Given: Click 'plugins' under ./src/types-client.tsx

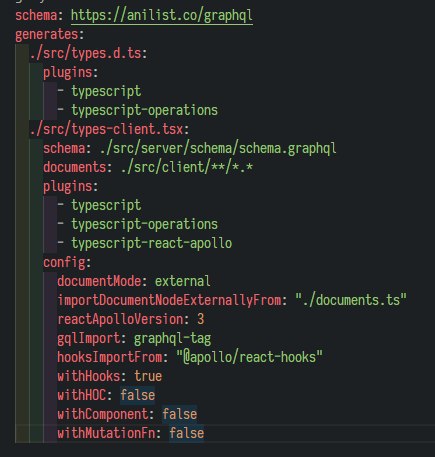Looking at the screenshot, I should [68, 186].
